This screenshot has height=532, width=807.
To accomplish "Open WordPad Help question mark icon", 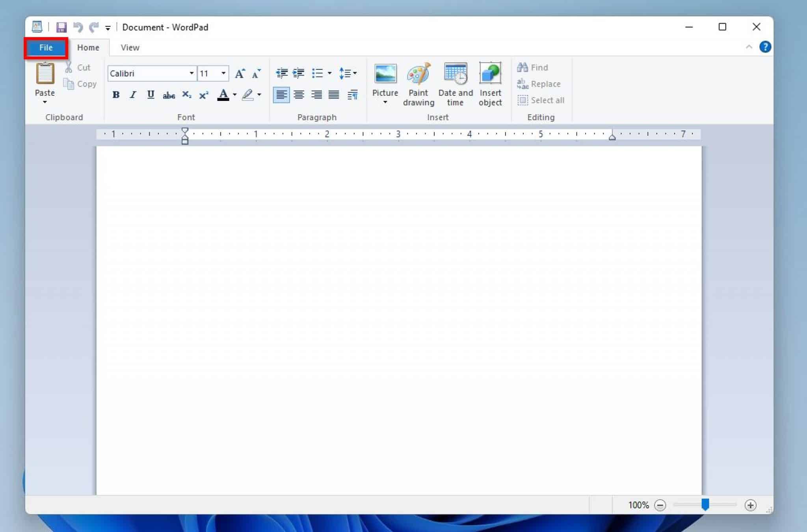I will point(765,47).
